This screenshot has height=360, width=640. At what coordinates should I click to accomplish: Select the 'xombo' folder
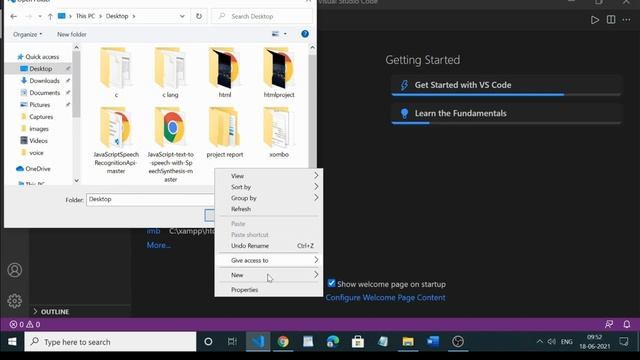click(x=279, y=132)
